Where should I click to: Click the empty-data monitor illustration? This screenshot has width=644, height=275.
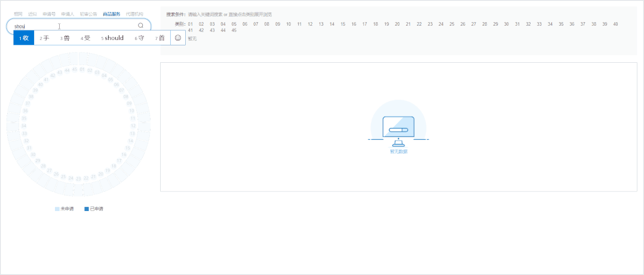(398, 127)
